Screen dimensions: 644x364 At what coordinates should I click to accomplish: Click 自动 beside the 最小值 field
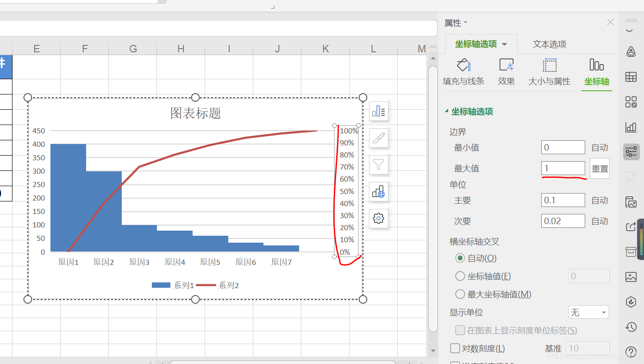(600, 147)
